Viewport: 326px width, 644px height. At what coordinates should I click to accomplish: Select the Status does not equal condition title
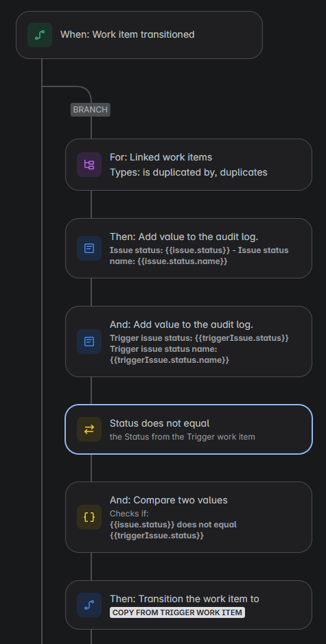point(159,423)
